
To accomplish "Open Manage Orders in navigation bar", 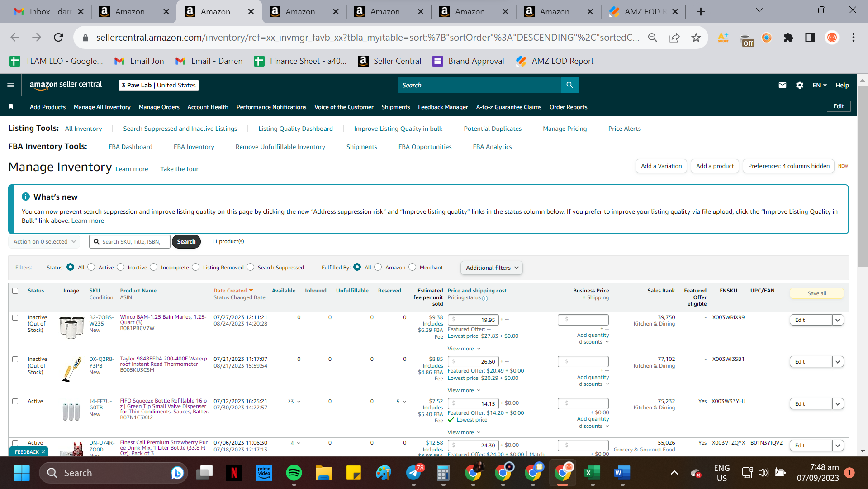I will 159,107.
